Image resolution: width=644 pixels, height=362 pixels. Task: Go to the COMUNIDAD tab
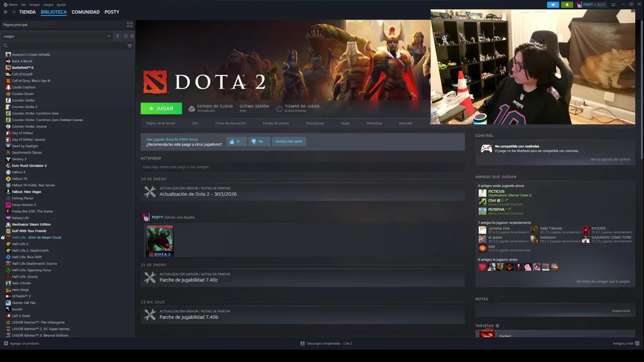click(x=86, y=12)
